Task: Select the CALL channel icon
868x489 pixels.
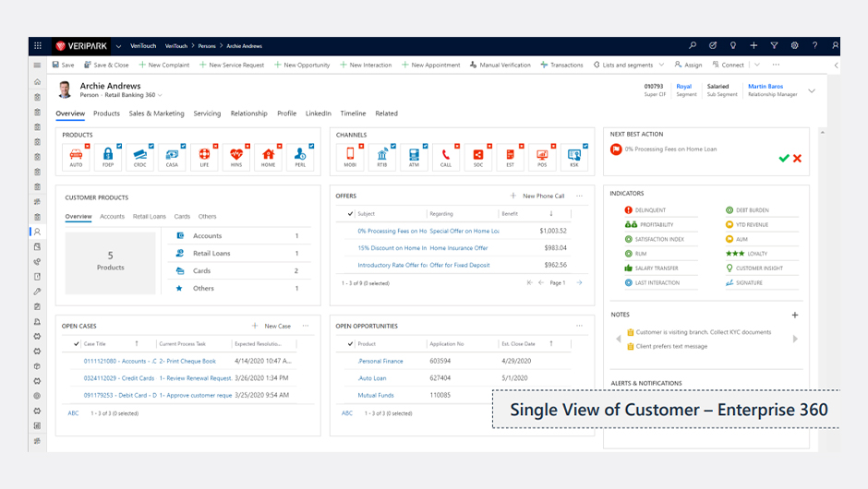Action: (x=446, y=157)
